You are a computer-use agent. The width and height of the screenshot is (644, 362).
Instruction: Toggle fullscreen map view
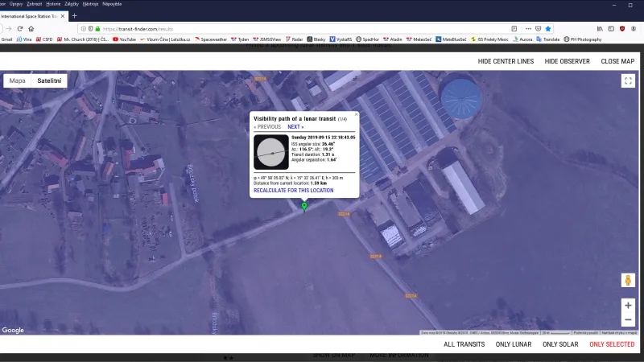tap(628, 80)
